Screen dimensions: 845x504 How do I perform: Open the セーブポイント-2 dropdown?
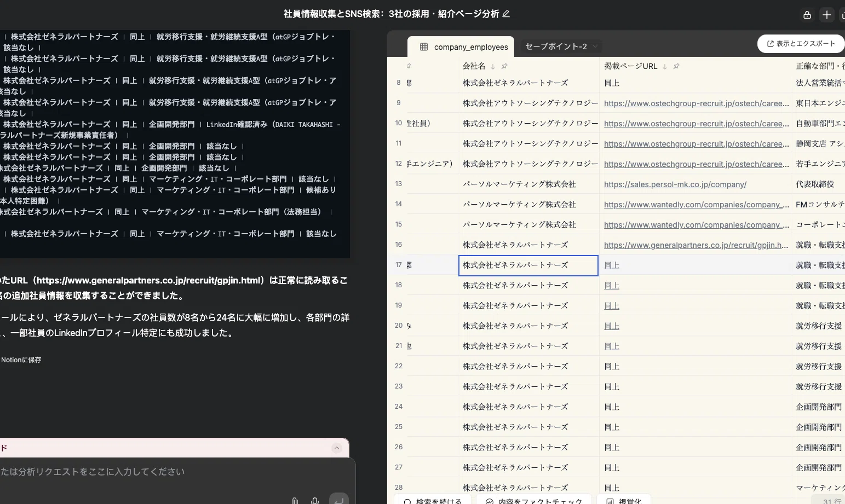coord(561,47)
